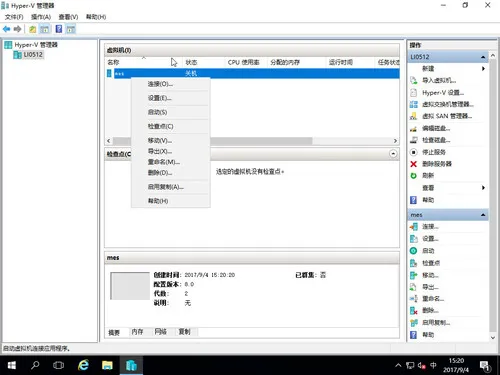Click the 编辑磁盘 (Edit Disk) icon

(413, 128)
